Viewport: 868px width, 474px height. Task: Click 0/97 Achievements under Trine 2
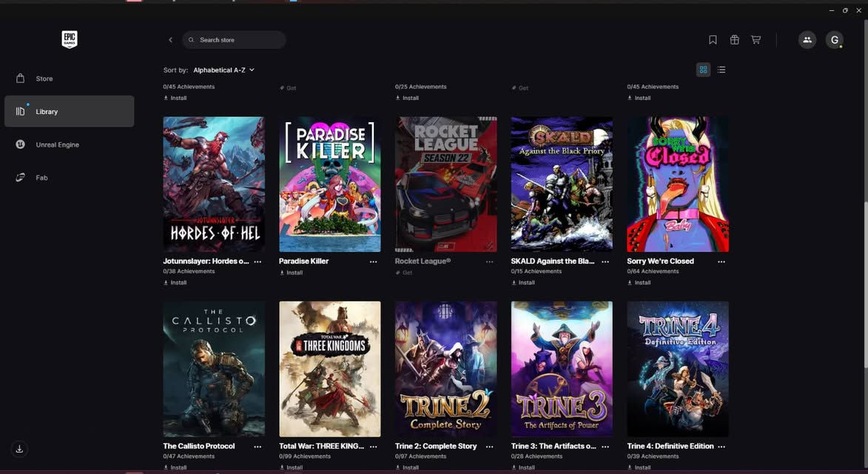(421, 456)
